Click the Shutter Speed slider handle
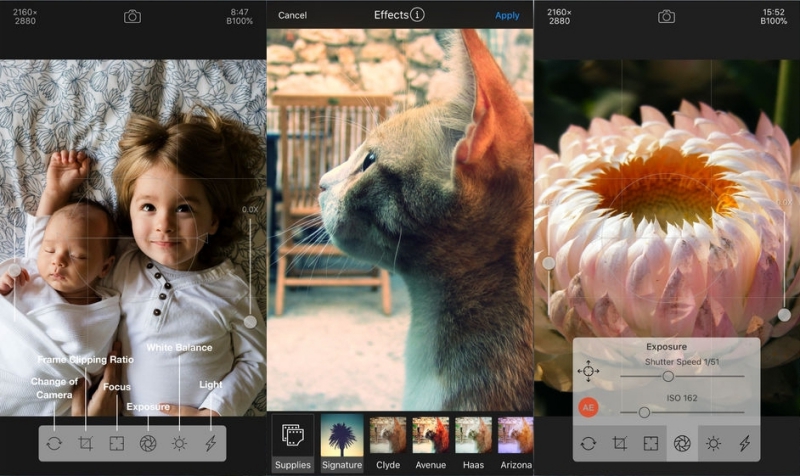The width and height of the screenshot is (800, 476). (668, 376)
